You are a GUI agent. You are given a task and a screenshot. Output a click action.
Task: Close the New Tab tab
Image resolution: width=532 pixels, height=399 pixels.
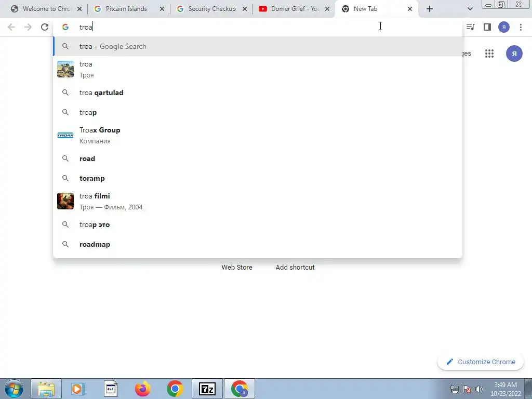pyautogui.click(x=410, y=9)
